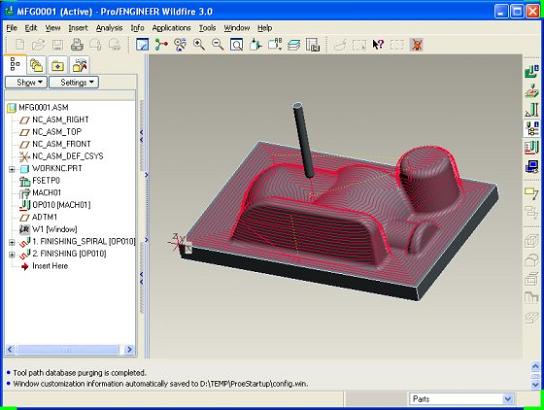
Task: Open the Parts selection filter dropdown
Action: click(x=508, y=399)
